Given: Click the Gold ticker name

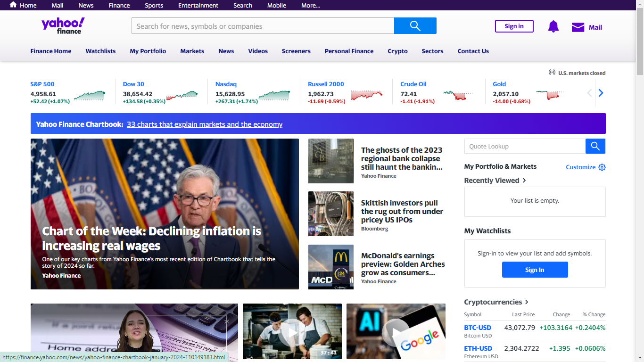Looking at the screenshot, I should coord(499,84).
